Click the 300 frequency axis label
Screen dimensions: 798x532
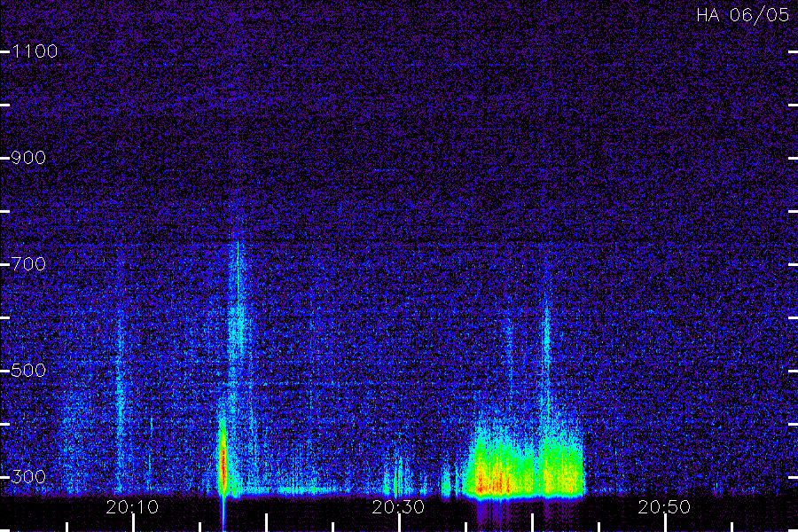pyautogui.click(x=28, y=477)
